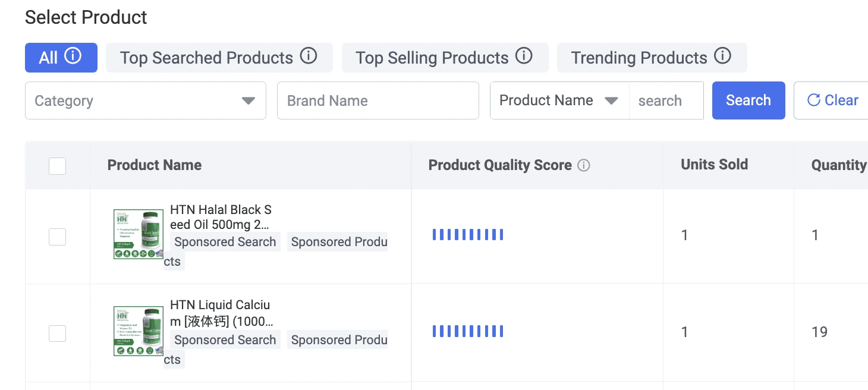Toggle the select-all checkbox in table header
Screen dimensions: 868x390
(57, 166)
